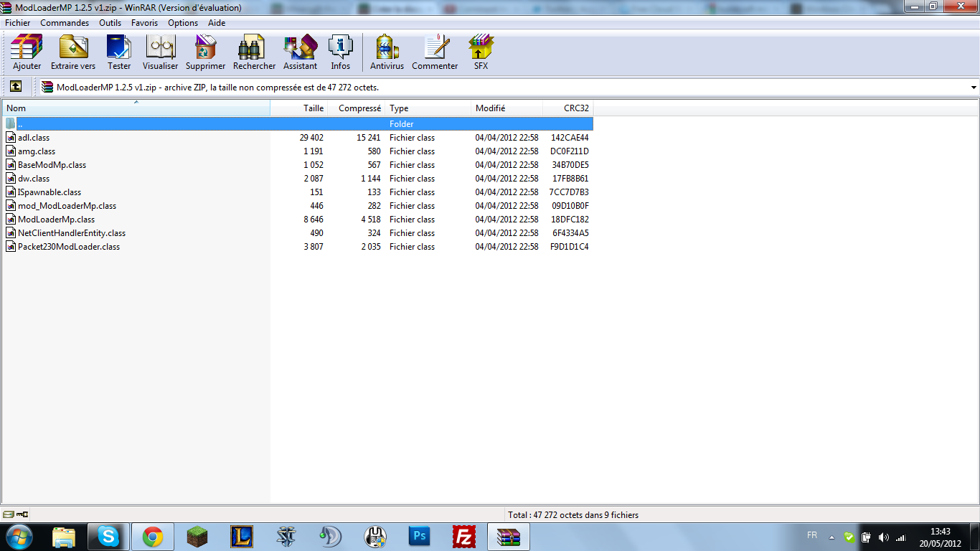Open Skype from taskbar

109,537
